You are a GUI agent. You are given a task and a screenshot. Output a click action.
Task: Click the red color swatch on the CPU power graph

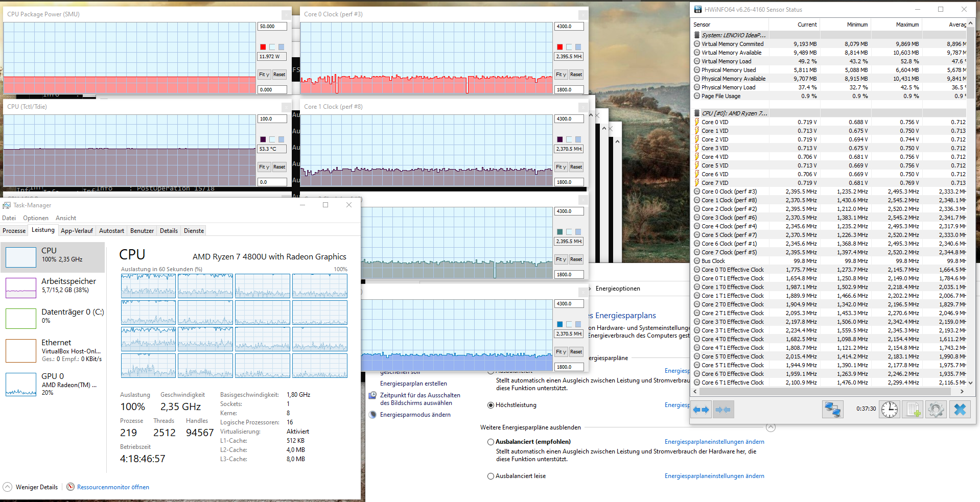pyautogui.click(x=262, y=46)
